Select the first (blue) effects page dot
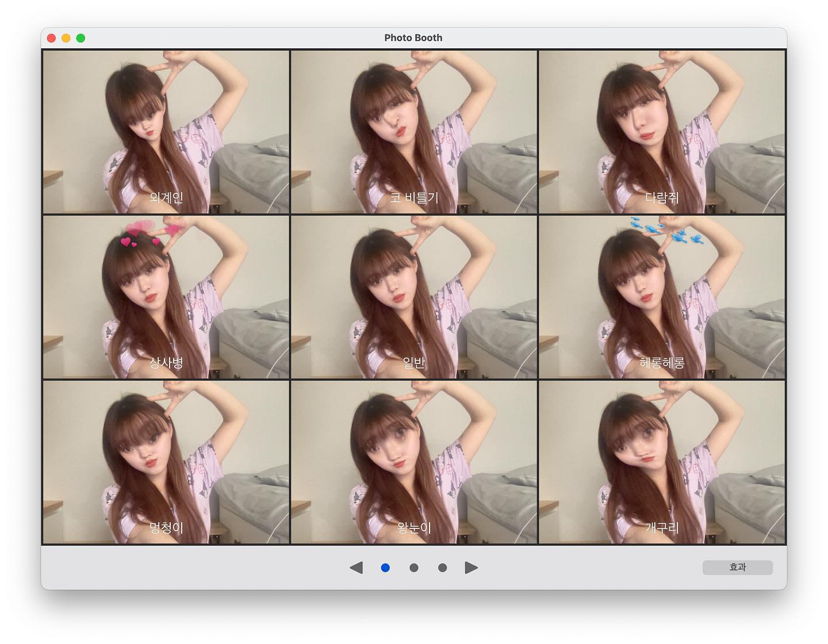The image size is (828, 644). tap(385, 568)
